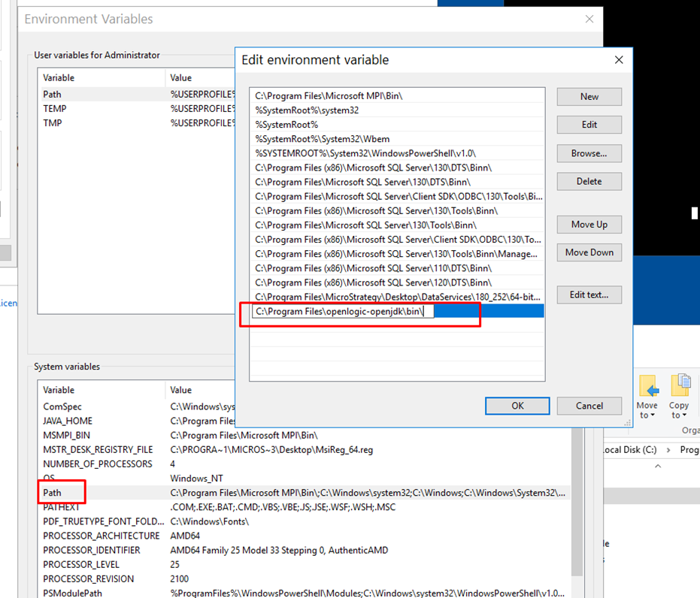Open Move to in File Explorer ribbon
This screenshot has height=598, width=700.
tap(647, 396)
